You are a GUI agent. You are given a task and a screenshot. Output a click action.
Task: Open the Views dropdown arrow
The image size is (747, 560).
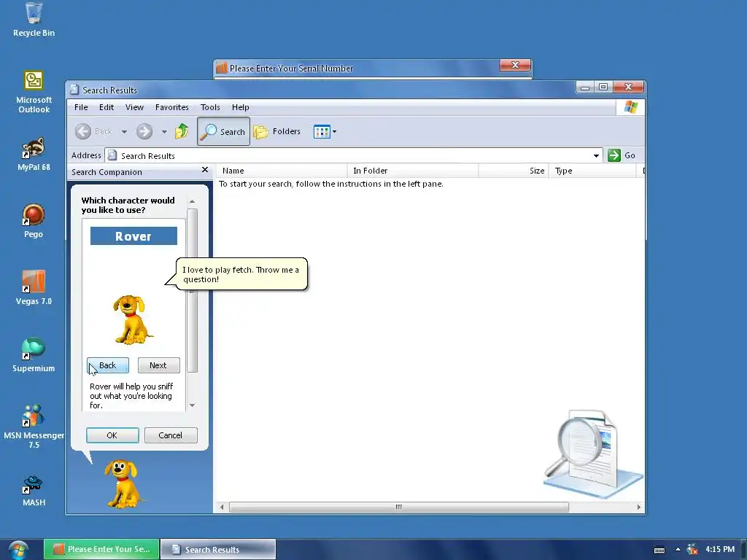334,131
